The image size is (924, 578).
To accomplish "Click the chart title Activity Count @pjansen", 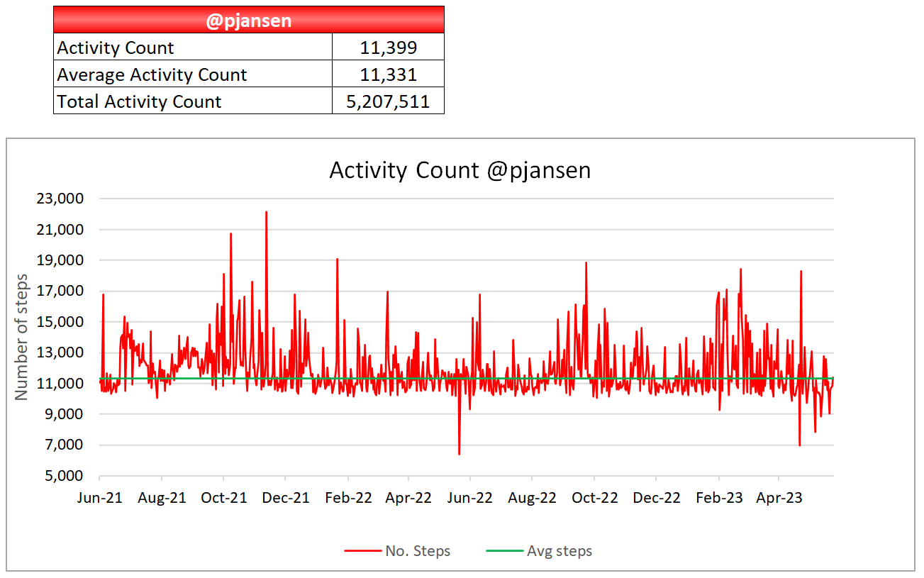I will [x=460, y=170].
